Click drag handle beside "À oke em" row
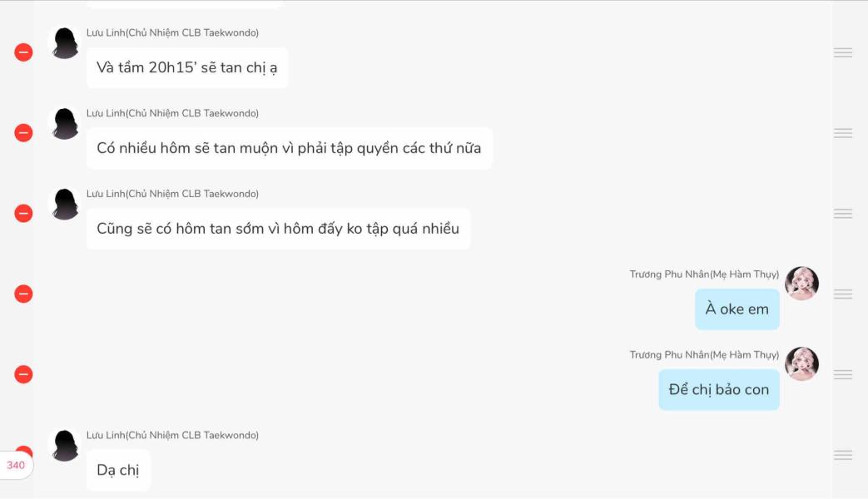Image resolution: width=868 pixels, height=499 pixels. tap(843, 294)
